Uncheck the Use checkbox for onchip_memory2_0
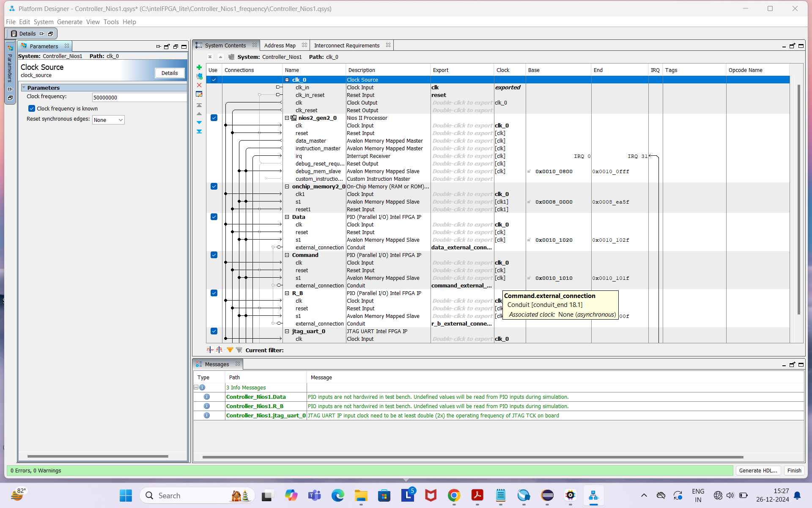 pyautogui.click(x=214, y=186)
